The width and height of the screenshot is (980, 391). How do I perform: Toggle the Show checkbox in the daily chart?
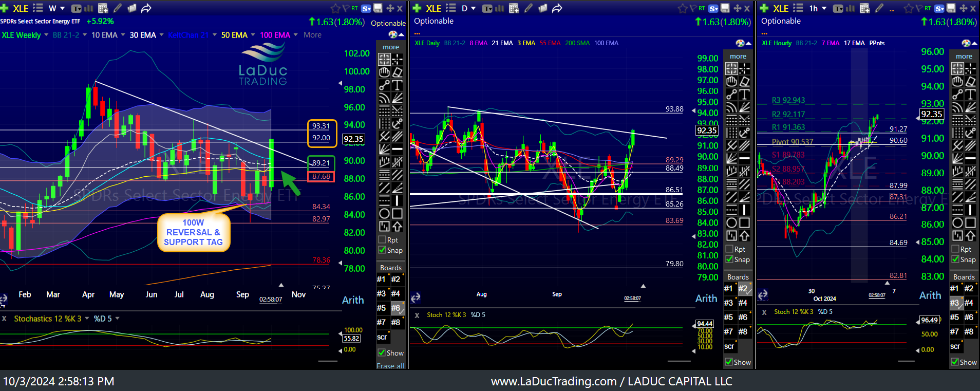tap(729, 362)
